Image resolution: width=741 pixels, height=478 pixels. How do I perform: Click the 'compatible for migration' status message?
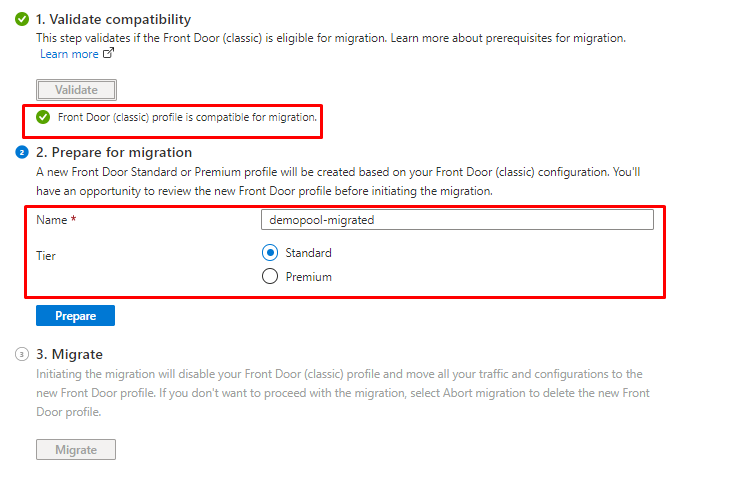[x=187, y=118]
